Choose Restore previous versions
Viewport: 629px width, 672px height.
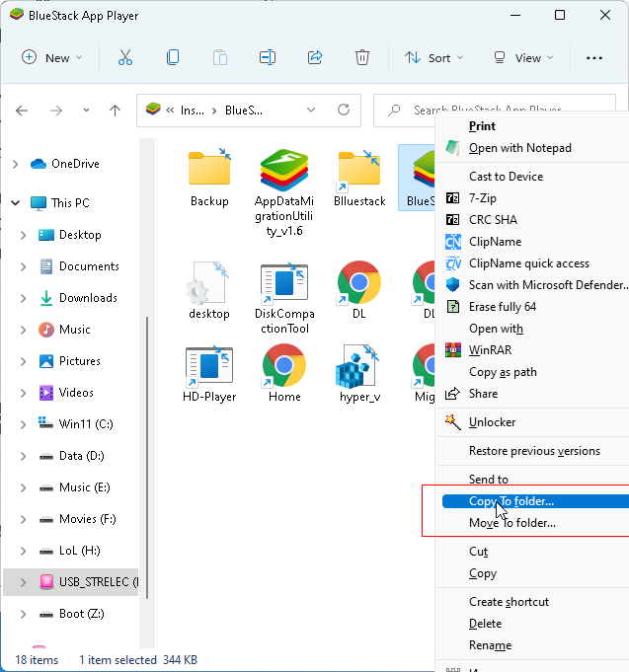534,451
